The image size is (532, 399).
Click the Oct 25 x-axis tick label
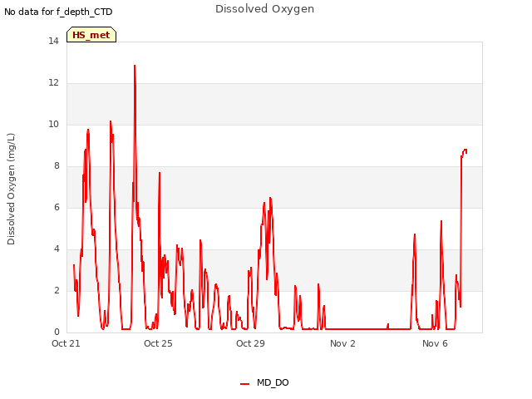pyautogui.click(x=158, y=343)
